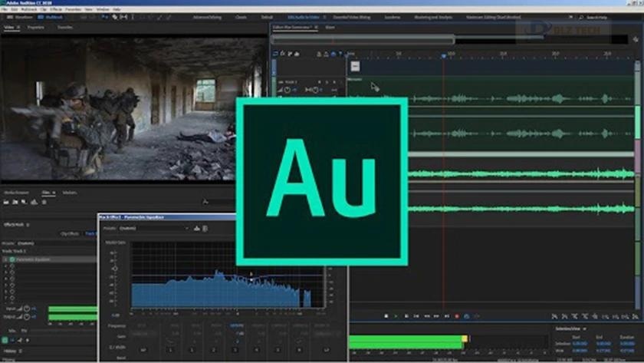Open the Media Browser tab
644x363 pixels.
[x=16, y=193]
